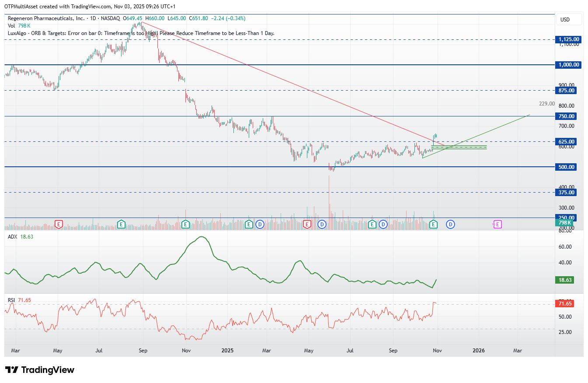Click the dividend marker beside the May 2025 earnings
The image size is (588, 383).
tap(322, 225)
